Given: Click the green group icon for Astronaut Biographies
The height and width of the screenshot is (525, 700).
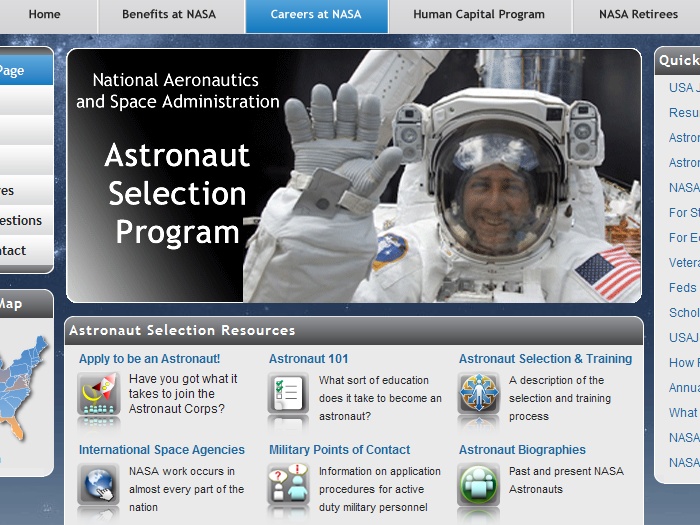Looking at the screenshot, I should point(479,484).
